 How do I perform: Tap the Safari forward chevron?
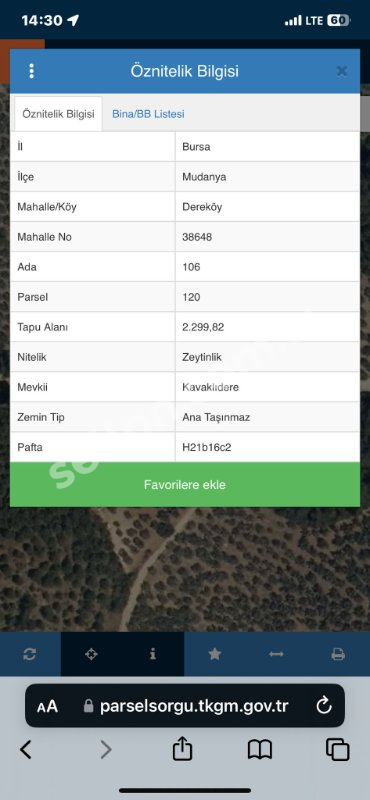click(105, 749)
